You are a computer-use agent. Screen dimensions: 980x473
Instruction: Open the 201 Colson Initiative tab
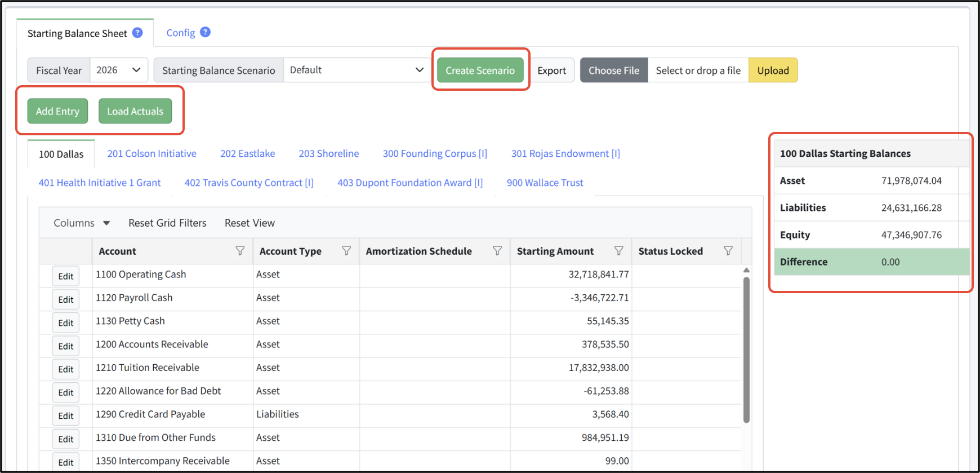coord(152,153)
